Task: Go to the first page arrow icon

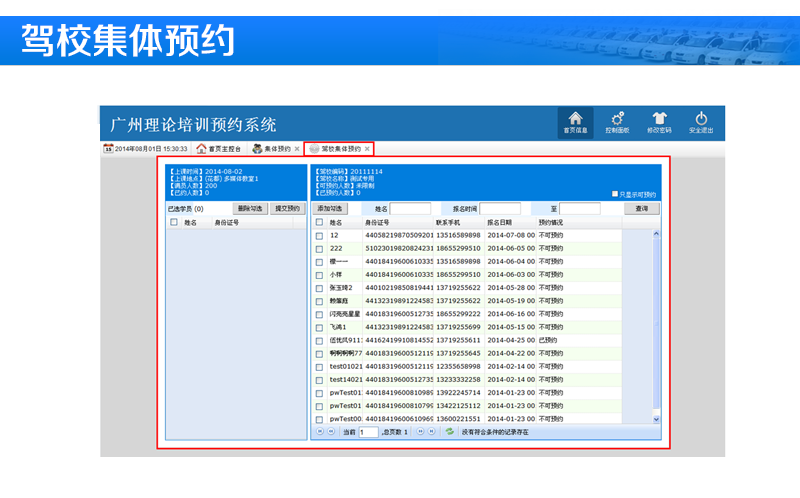Action: tap(319, 432)
